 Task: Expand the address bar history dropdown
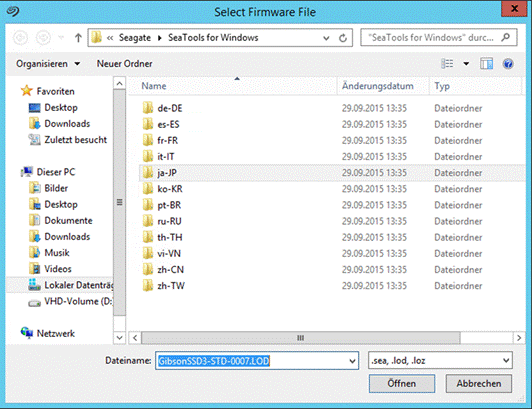326,38
